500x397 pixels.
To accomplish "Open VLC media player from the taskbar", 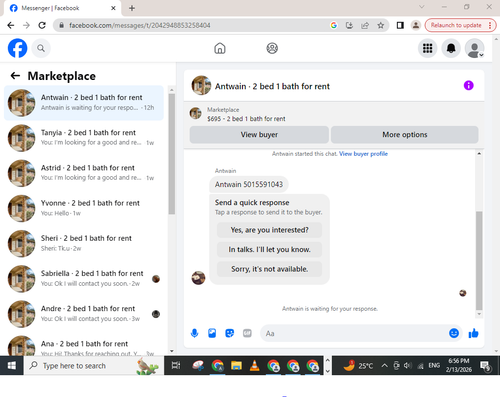I will point(255,366).
